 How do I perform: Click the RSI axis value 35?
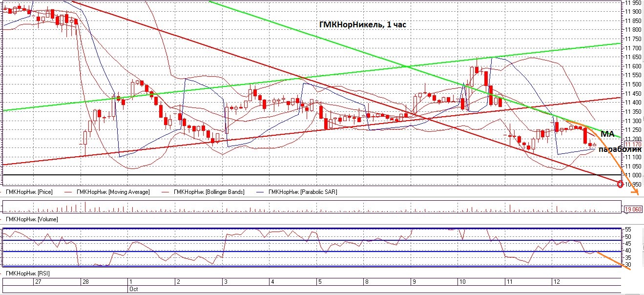[629, 257]
